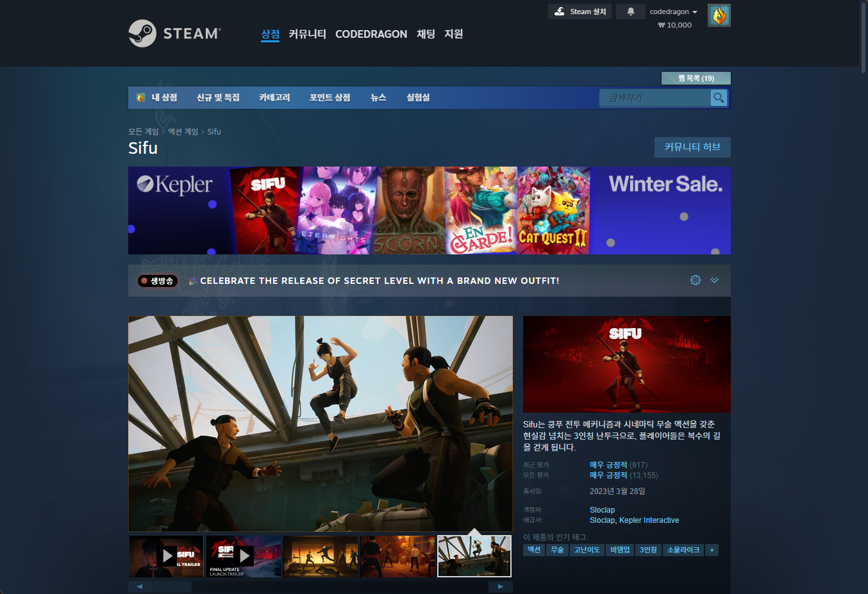868x594 pixels.
Task: Click the Sifu cover in sale banner
Action: tap(266, 210)
